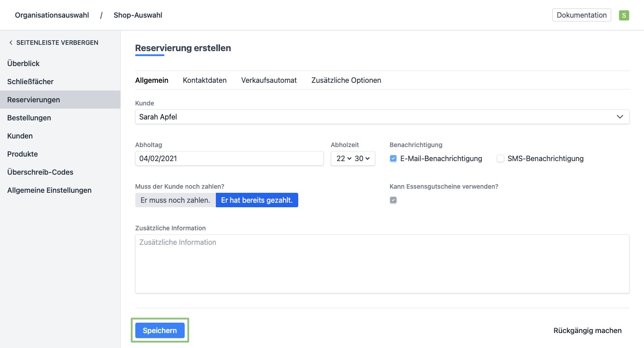Open Schließfächer in the sidebar
This screenshot has width=644, height=348.
click(30, 81)
